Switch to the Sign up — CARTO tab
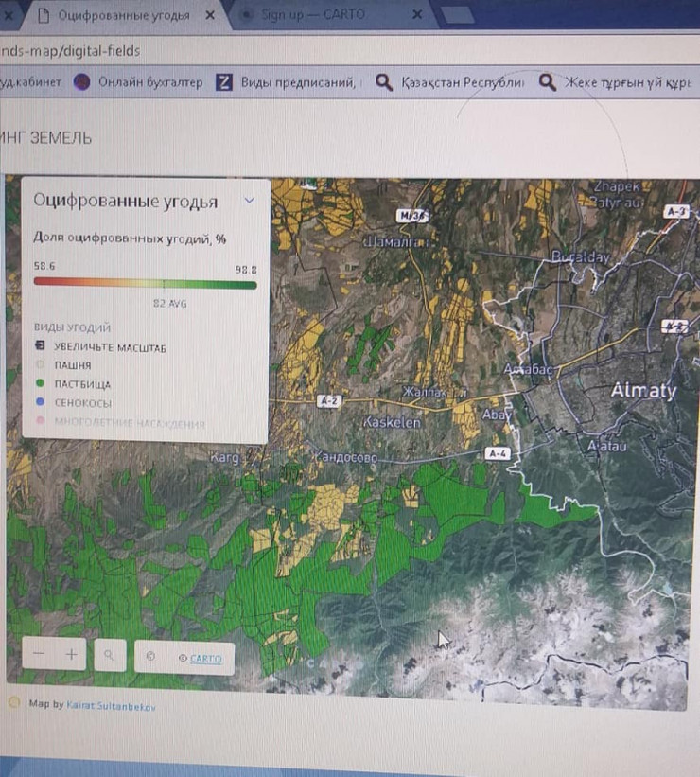Viewport: 700px width, 777px height. 312,15
